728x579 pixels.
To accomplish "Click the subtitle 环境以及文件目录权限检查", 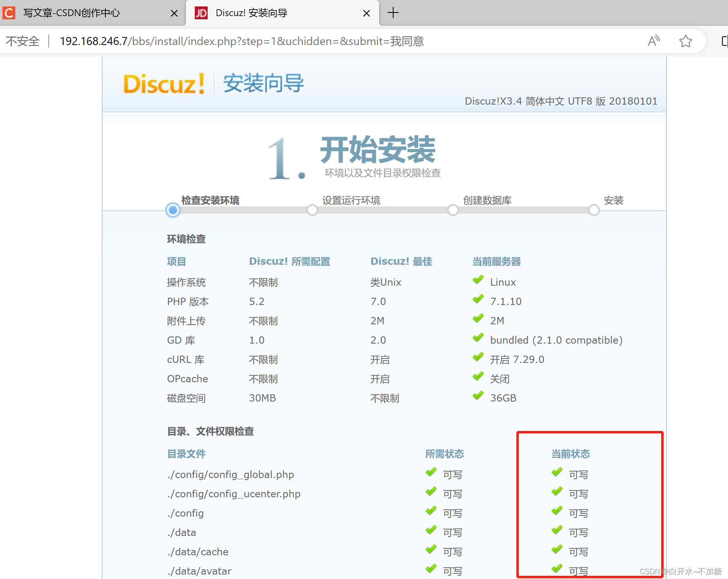I will click(x=383, y=173).
